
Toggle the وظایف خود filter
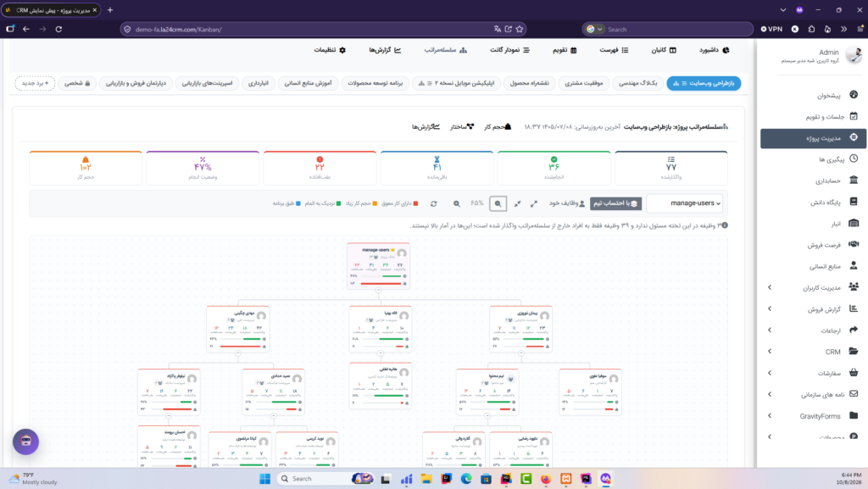(567, 203)
